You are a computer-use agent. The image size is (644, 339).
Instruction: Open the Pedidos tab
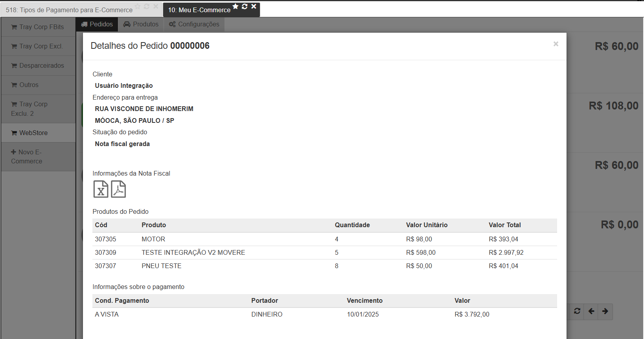tap(97, 24)
